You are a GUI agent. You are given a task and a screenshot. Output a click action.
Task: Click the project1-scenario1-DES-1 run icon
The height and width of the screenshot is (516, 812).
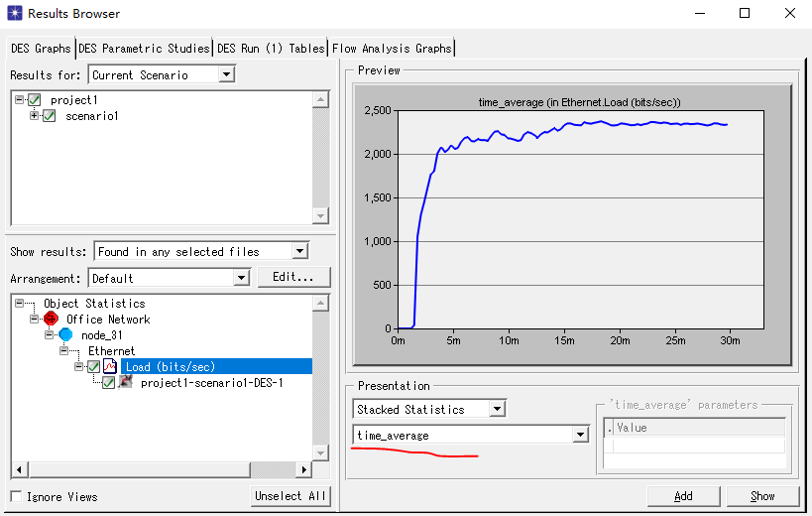(x=125, y=382)
